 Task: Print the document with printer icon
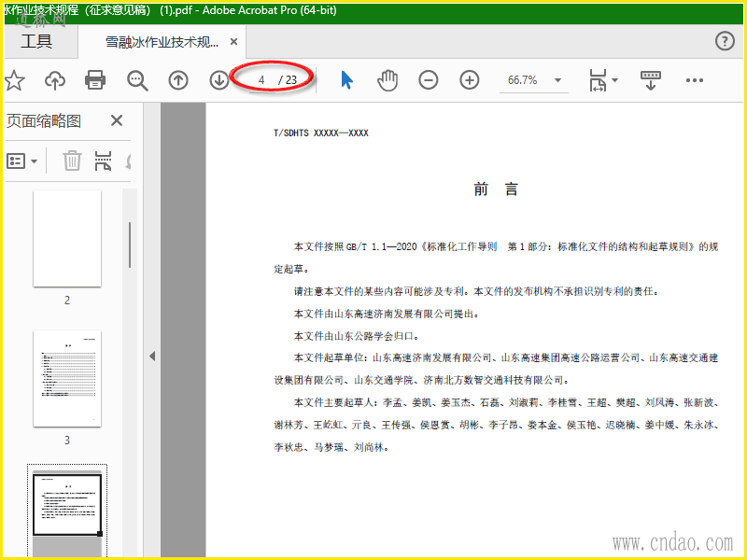(x=95, y=80)
